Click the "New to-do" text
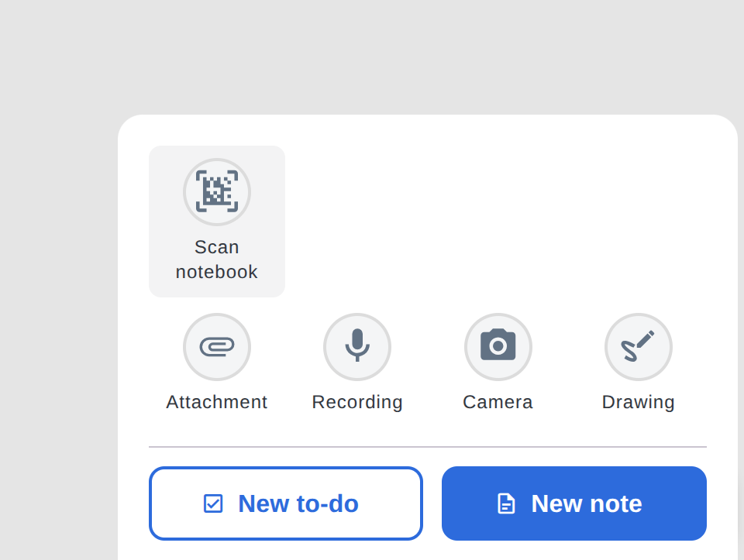Viewport: 744px width, 560px height. pyautogui.click(x=298, y=503)
